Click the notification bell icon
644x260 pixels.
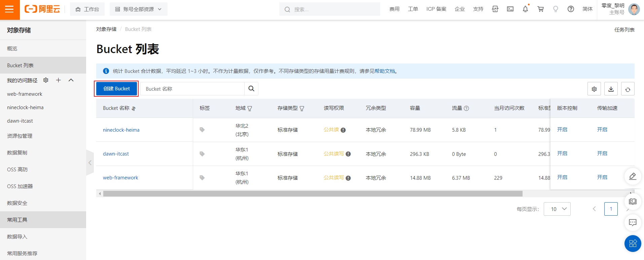pyautogui.click(x=525, y=9)
